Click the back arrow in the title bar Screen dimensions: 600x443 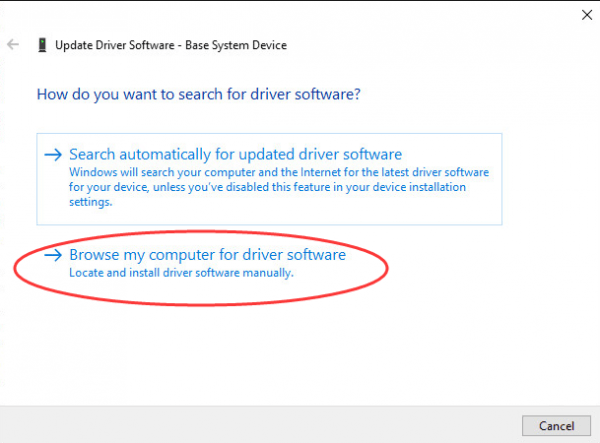pyautogui.click(x=14, y=45)
